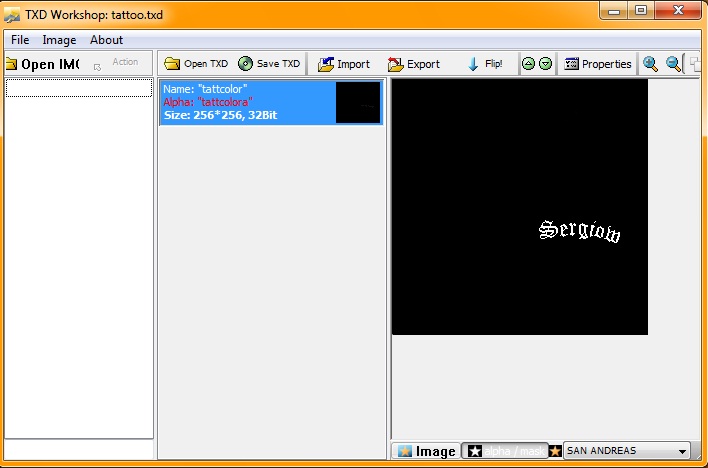Switch to the alpha / mask tab
708x468 pixels.
[506, 451]
